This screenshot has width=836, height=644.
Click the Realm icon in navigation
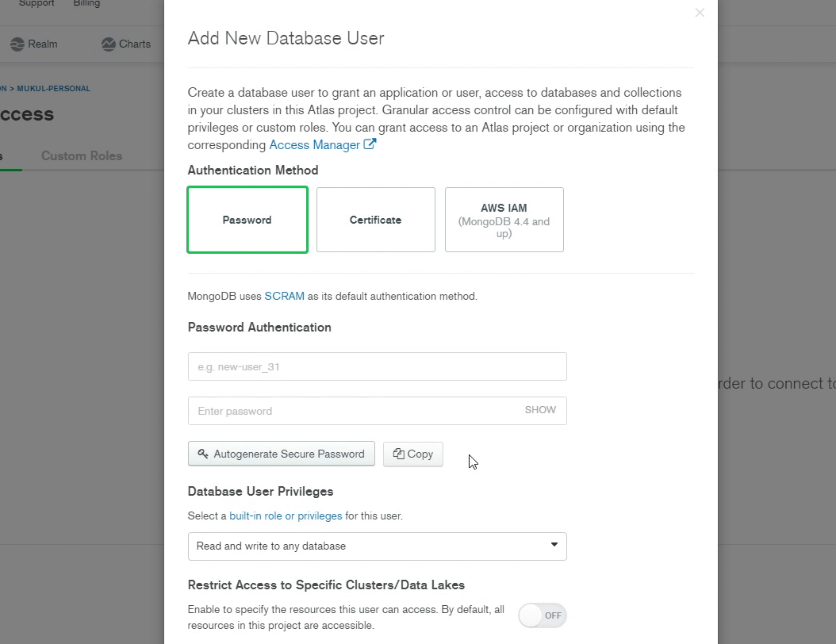17,44
